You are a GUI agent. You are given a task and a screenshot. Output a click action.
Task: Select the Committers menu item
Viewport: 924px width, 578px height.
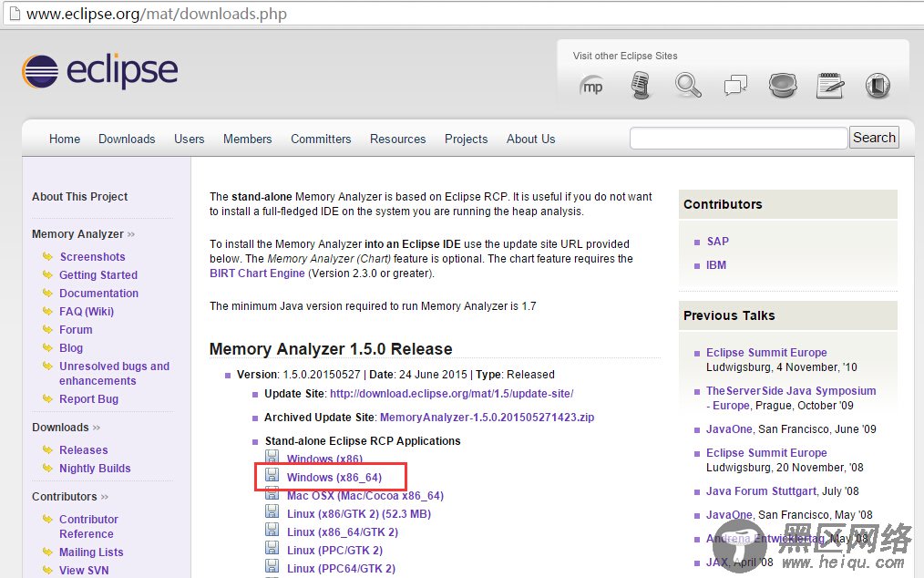pos(321,139)
